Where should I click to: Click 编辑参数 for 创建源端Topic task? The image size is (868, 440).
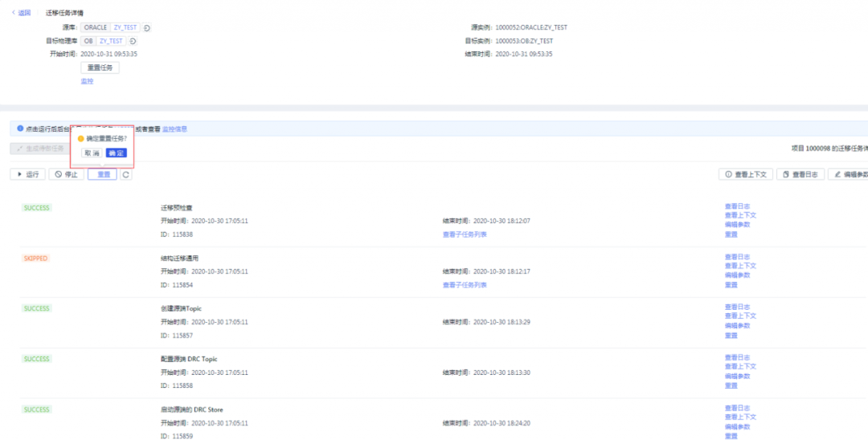click(x=737, y=325)
